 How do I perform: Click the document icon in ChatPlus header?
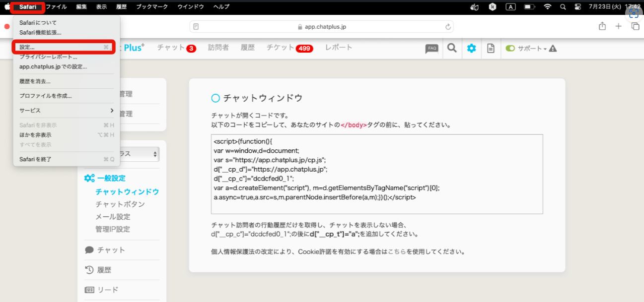coord(491,48)
